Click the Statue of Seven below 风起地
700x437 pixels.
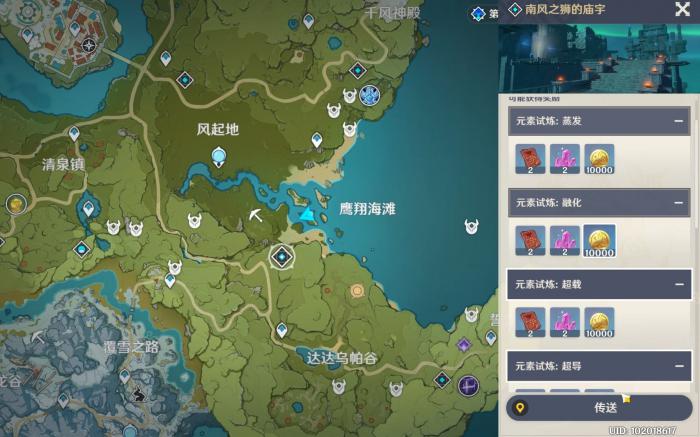pyautogui.click(x=218, y=158)
